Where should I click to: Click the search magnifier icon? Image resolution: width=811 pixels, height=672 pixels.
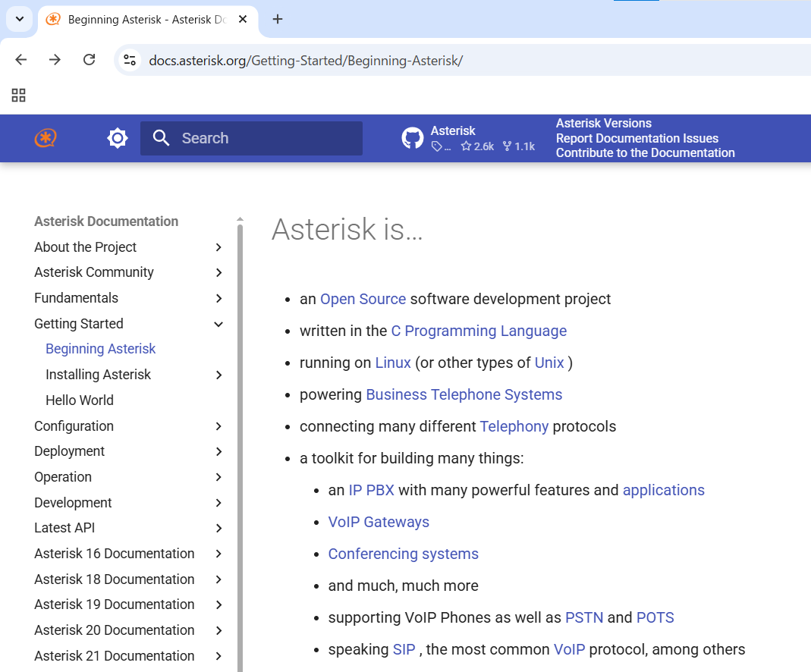[x=161, y=138]
